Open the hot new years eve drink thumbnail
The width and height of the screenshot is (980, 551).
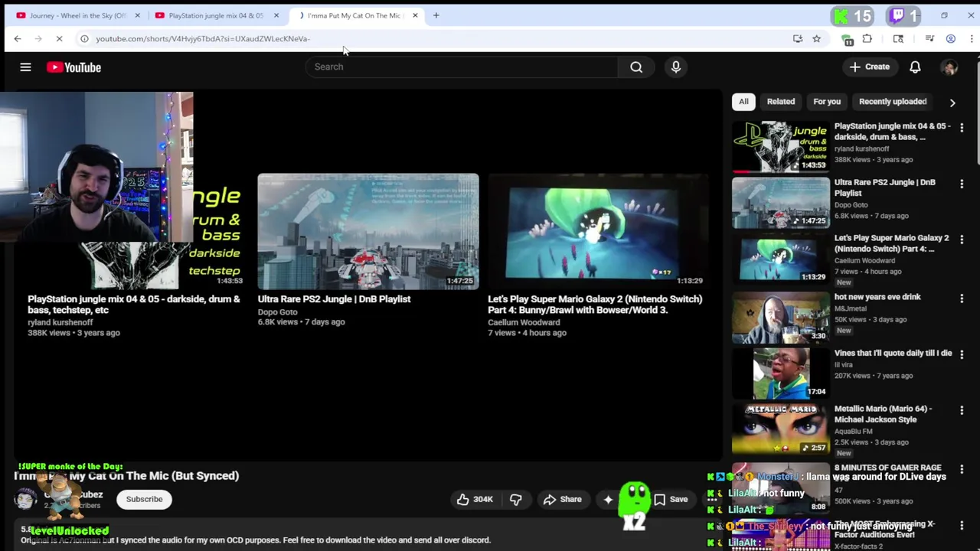point(780,318)
